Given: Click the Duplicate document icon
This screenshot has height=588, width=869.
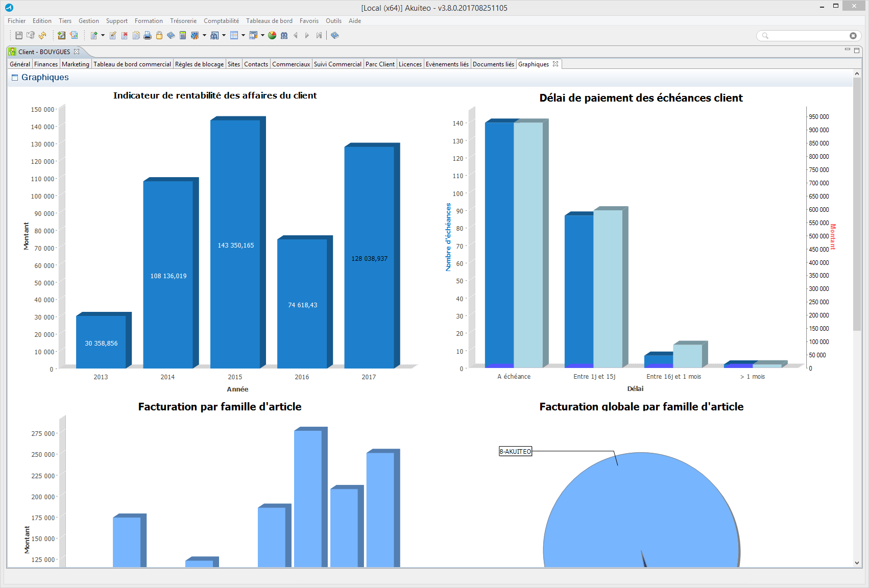Looking at the screenshot, I should tap(136, 35).
